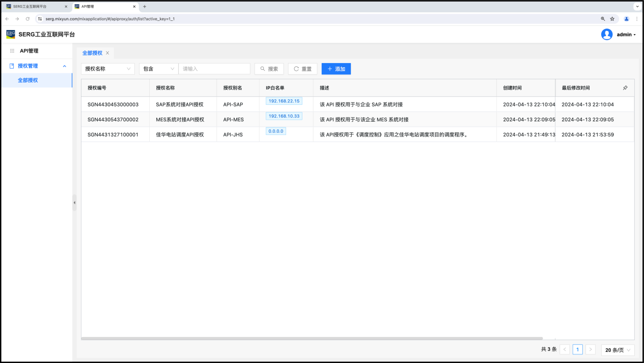Collapse the sidebar with the arrow handle
The height and width of the screenshot is (363, 644).
[x=74, y=203]
